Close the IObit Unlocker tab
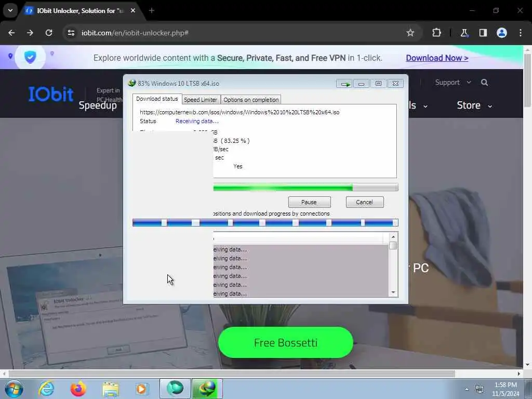Image resolution: width=532 pixels, height=399 pixels. point(133,10)
